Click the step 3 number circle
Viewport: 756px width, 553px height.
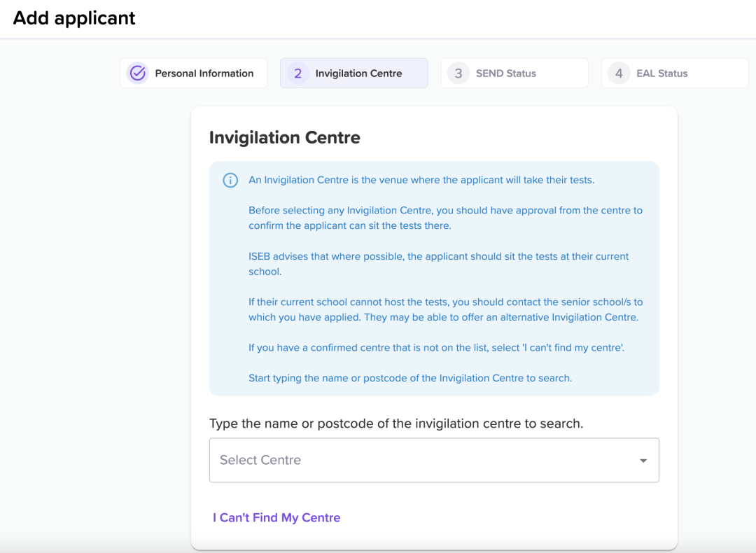coord(458,73)
